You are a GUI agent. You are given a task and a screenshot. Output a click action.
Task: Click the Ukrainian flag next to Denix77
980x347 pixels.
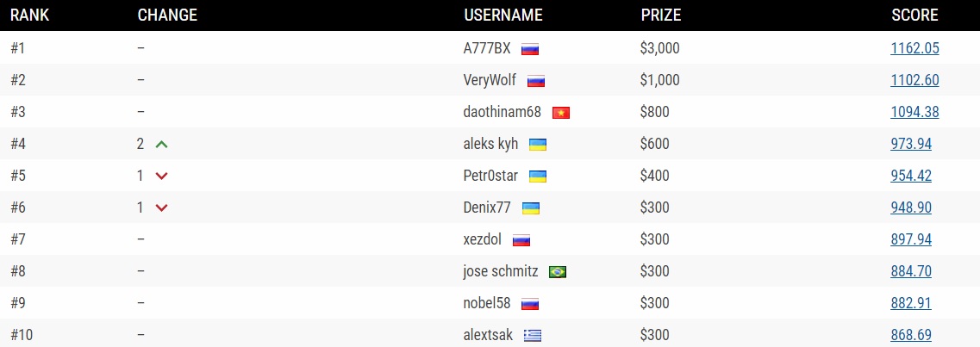click(x=531, y=208)
